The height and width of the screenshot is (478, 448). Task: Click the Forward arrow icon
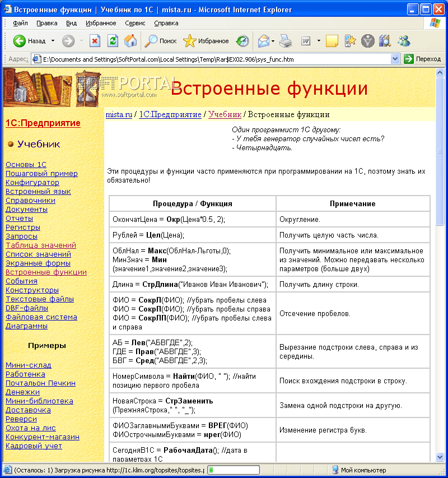coord(68,41)
